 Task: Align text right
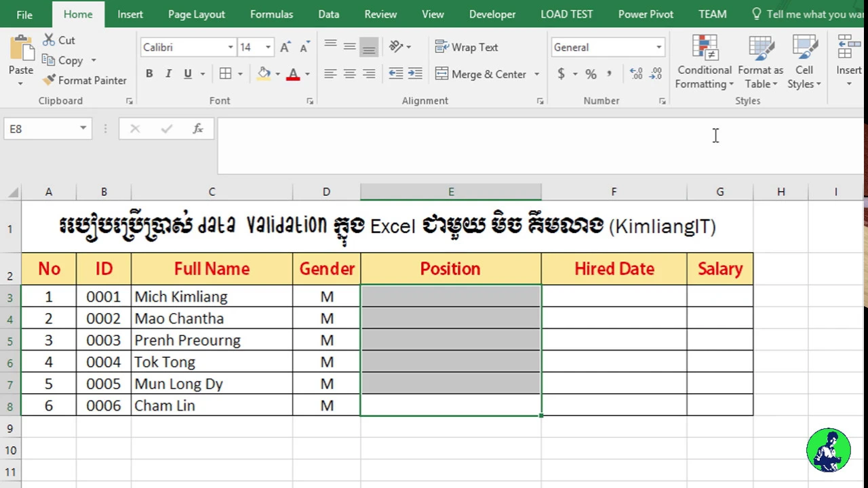(x=369, y=74)
